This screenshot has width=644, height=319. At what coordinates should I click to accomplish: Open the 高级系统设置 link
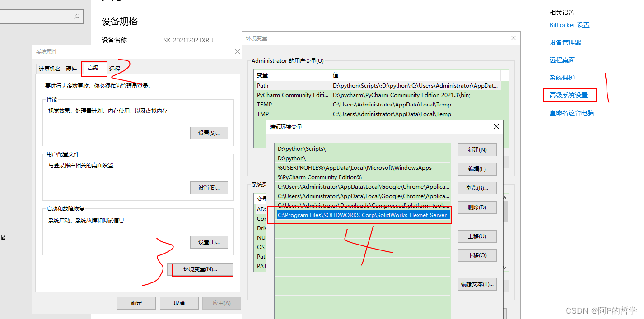pos(568,95)
